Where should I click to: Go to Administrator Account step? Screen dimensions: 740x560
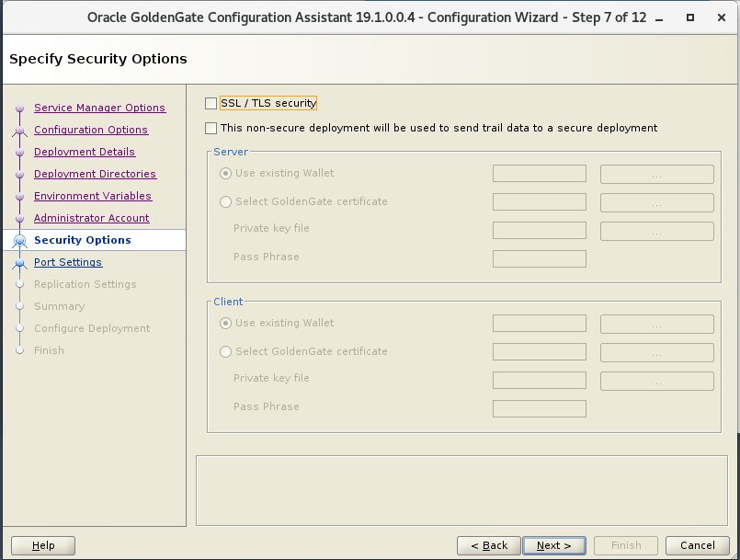click(92, 218)
